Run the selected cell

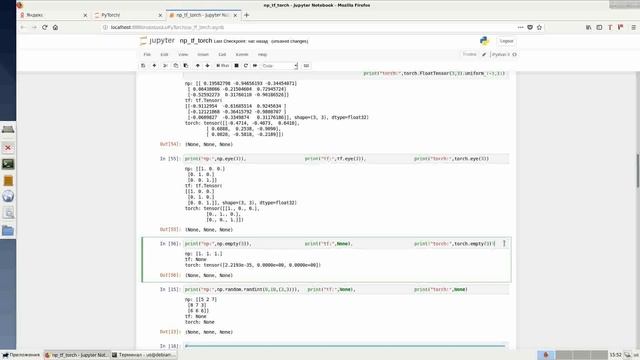[x=222, y=66]
